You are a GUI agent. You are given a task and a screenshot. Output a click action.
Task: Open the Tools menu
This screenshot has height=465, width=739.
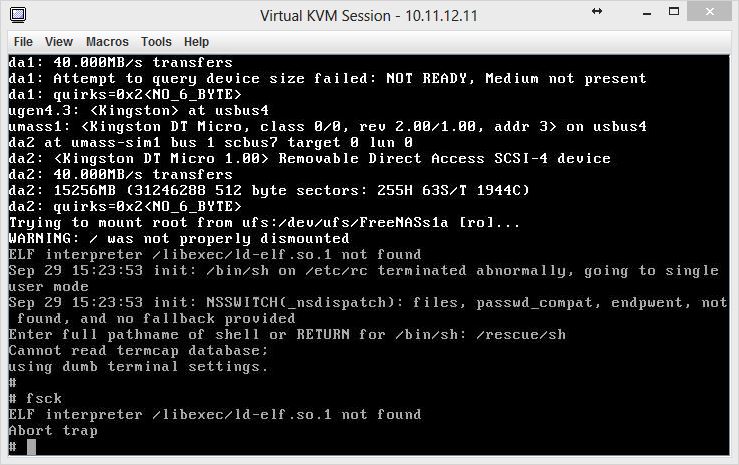(156, 41)
